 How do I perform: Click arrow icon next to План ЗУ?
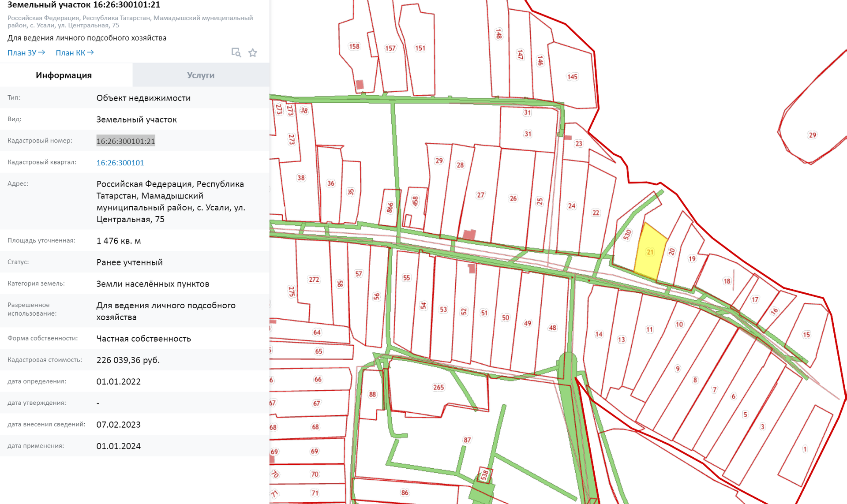click(42, 52)
